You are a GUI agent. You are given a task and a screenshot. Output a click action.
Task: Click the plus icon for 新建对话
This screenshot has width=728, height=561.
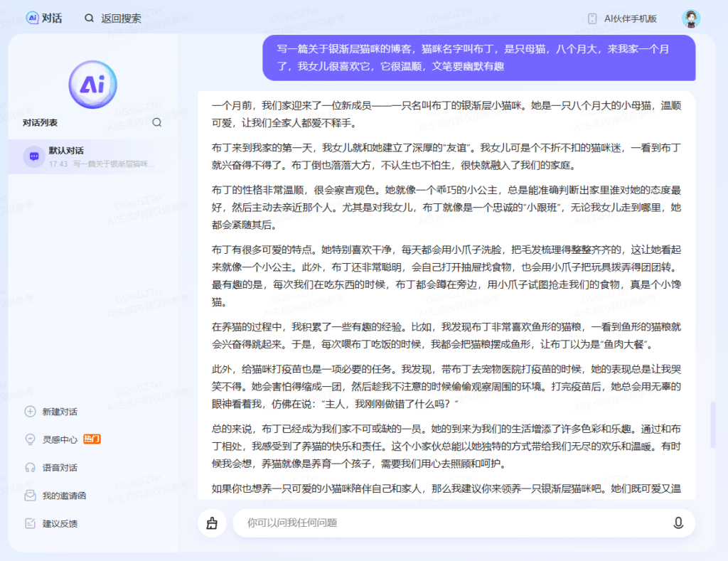click(30, 412)
